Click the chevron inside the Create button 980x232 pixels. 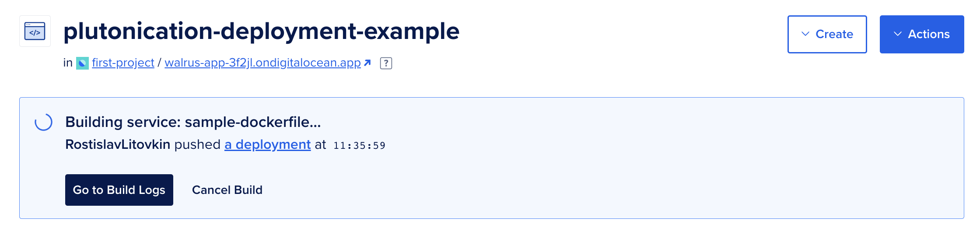tap(805, 34)
